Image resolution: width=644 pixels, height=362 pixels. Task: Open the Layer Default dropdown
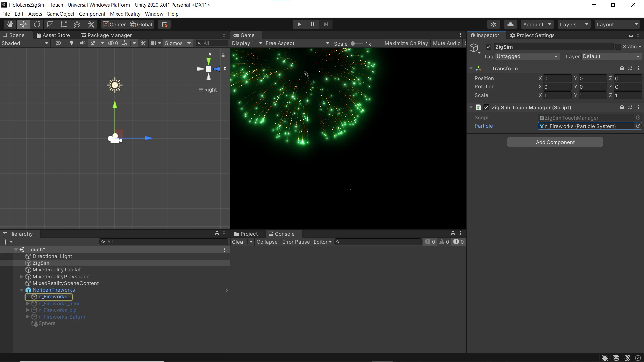tap(611, 56)
